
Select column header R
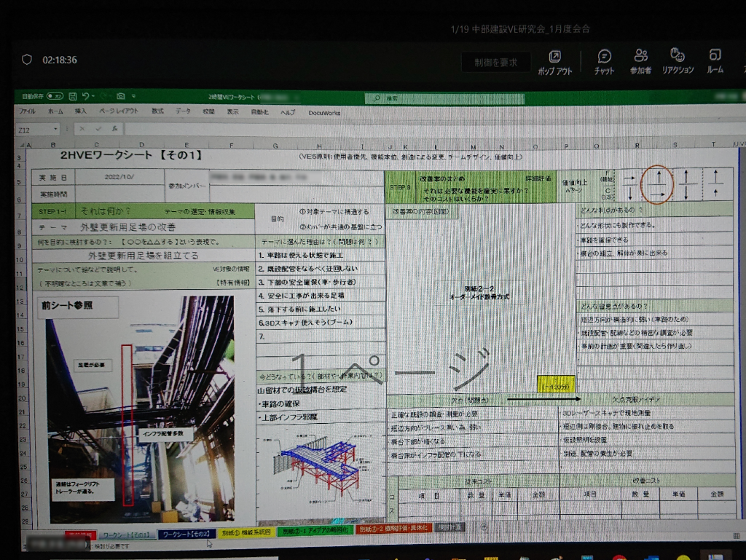(x=637, y=146)
